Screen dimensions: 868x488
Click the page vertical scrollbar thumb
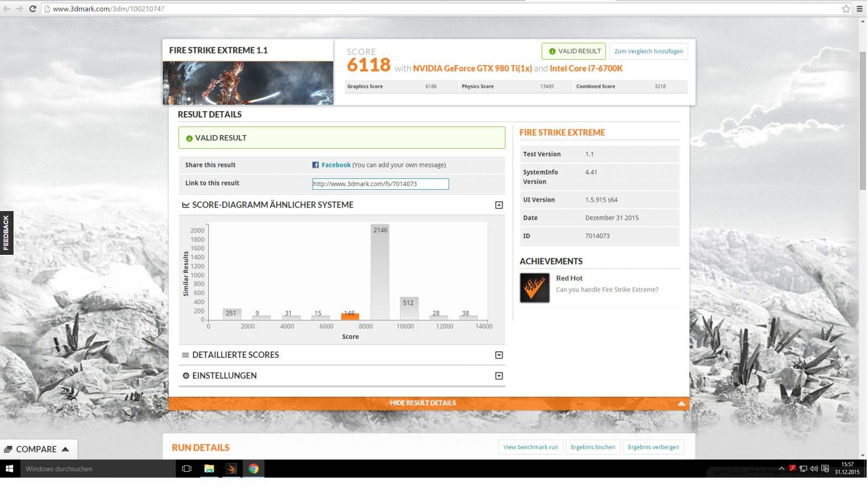[863, 120]
